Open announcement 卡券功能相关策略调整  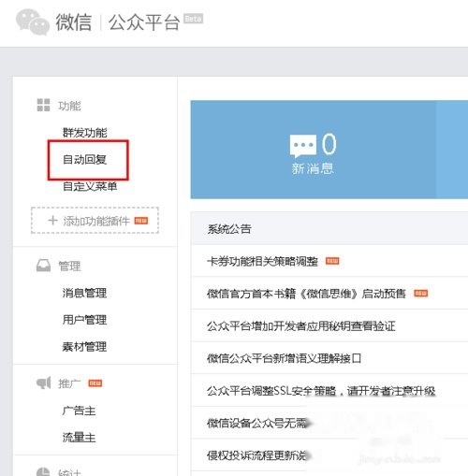pyautogui.click(x=262, y=261)
